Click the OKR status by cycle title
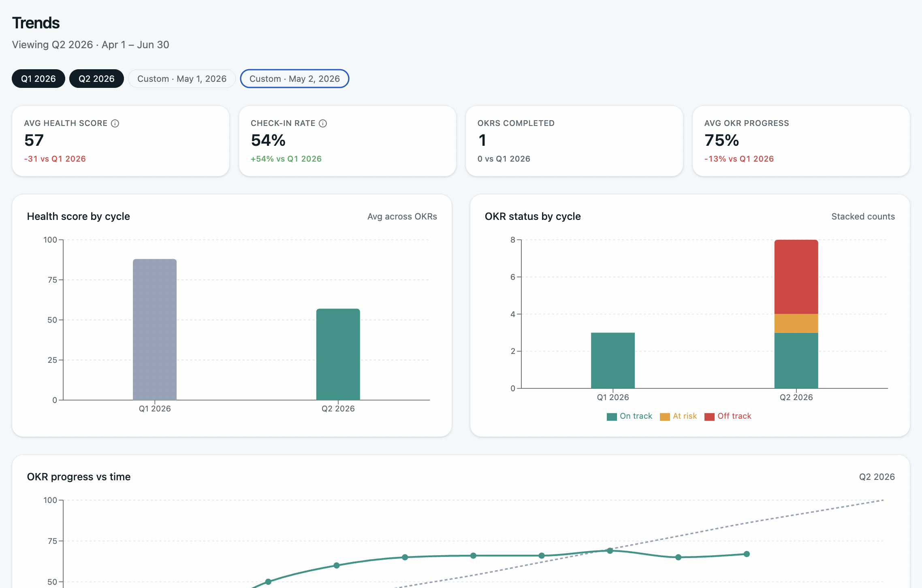Image resolution: width=922 pixels, height=588 pixels. pos(533,216)
